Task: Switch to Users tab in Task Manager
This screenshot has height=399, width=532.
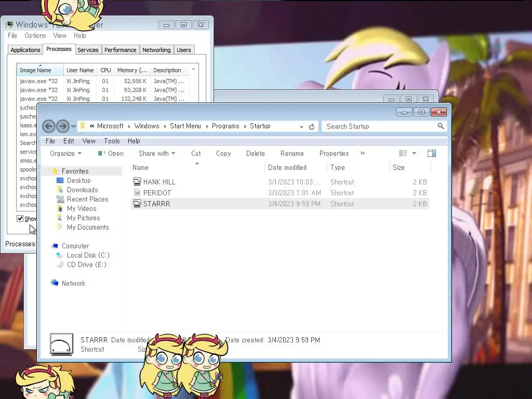Action: [183, 50]
